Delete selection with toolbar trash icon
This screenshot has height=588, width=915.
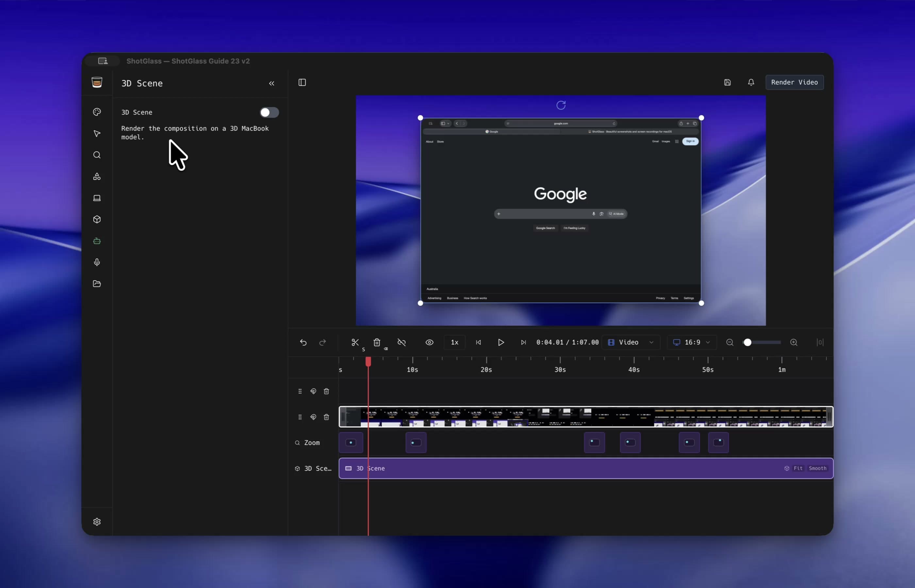[377, 342]
